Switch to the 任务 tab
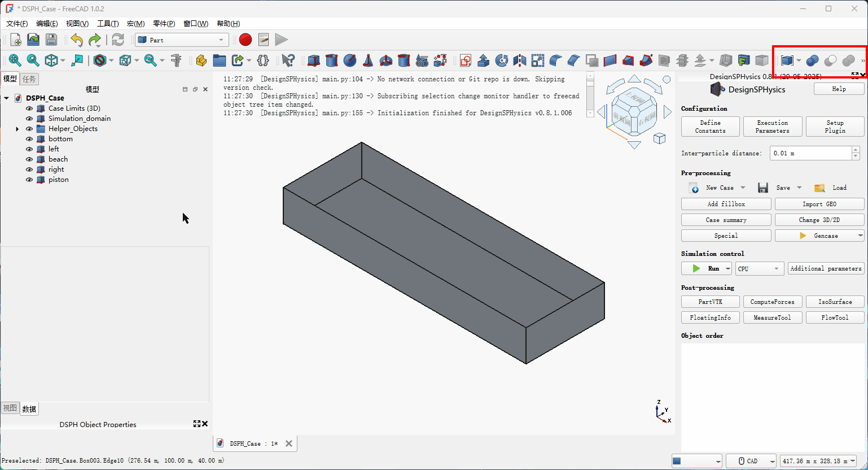 click(x=29, y=79)
